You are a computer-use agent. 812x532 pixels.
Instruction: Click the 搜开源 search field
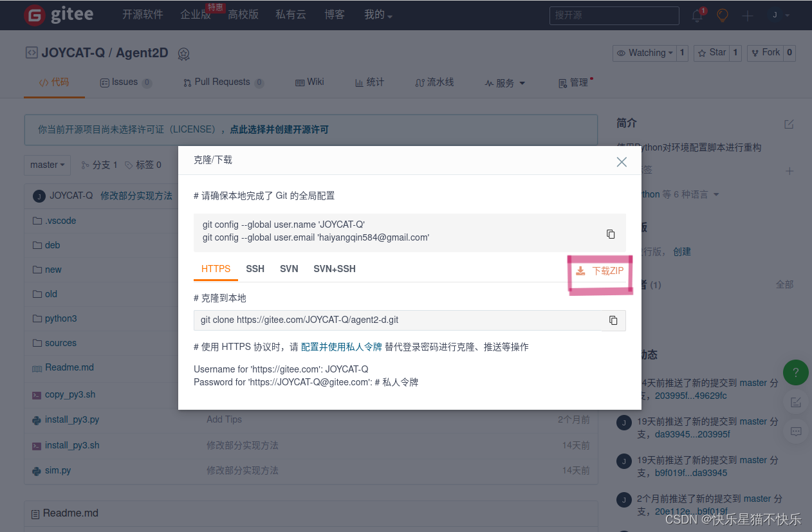point(614,15)
